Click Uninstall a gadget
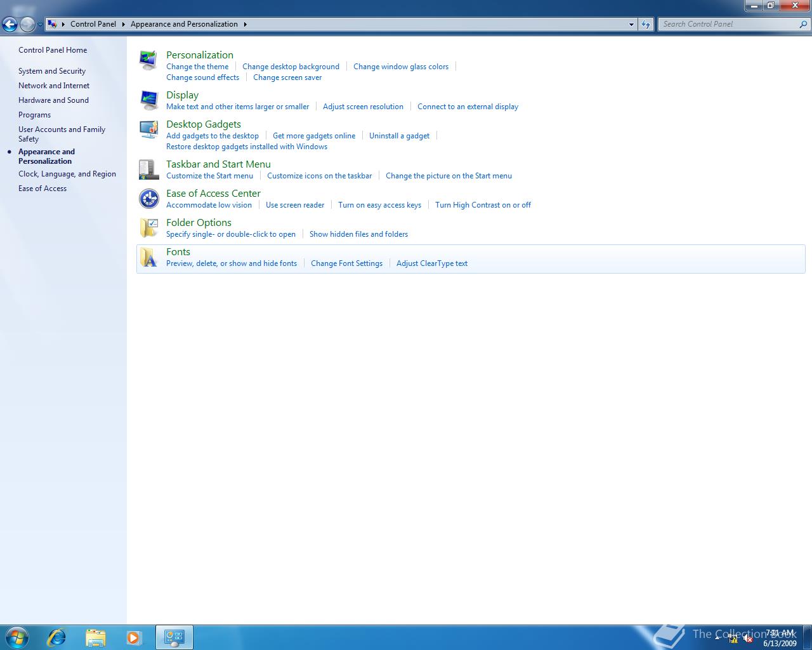The height and width of the screenshot is (650, 812). click(x=399, y=136)
